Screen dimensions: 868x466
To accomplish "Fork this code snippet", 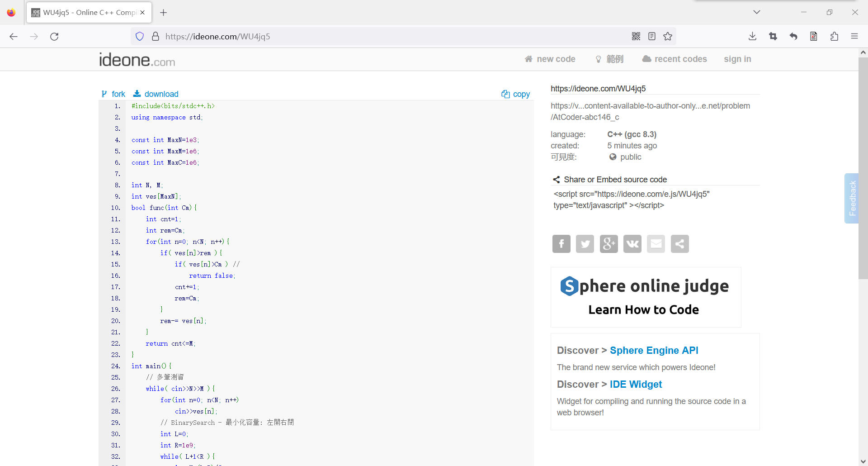I will click(x=113, y=94).
